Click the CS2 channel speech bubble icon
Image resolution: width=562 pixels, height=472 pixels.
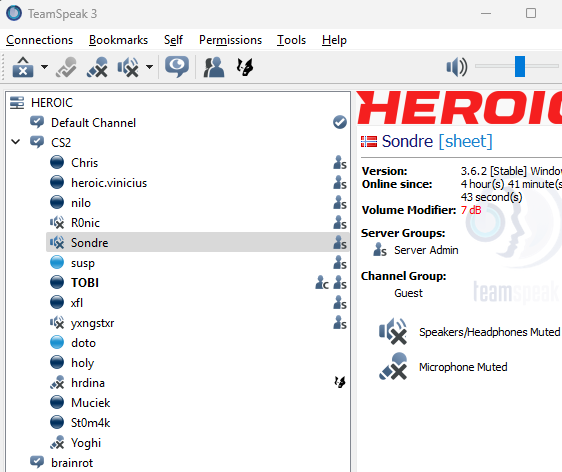point(37,142)
